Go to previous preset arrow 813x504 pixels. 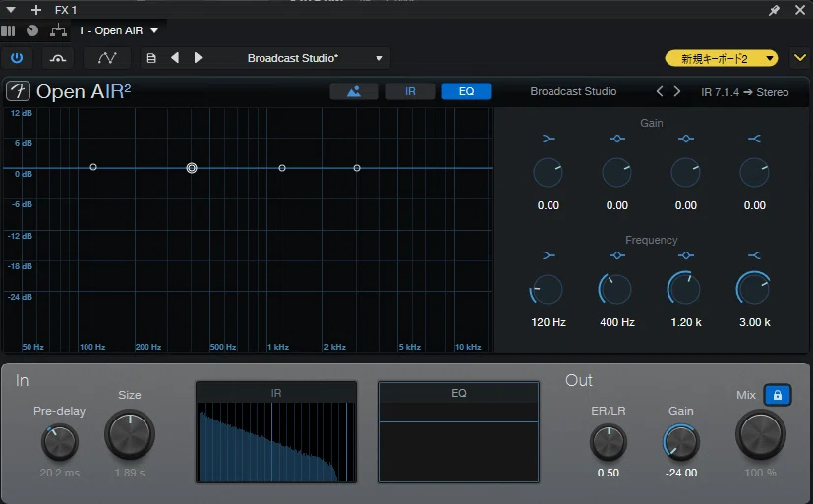point(175,58)
